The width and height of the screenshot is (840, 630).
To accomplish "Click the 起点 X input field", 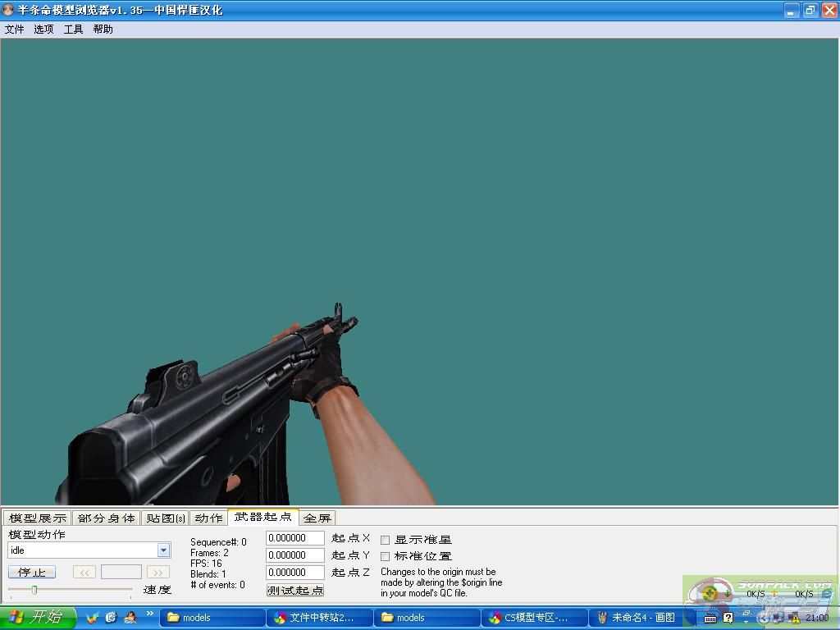I will point(294,538).
